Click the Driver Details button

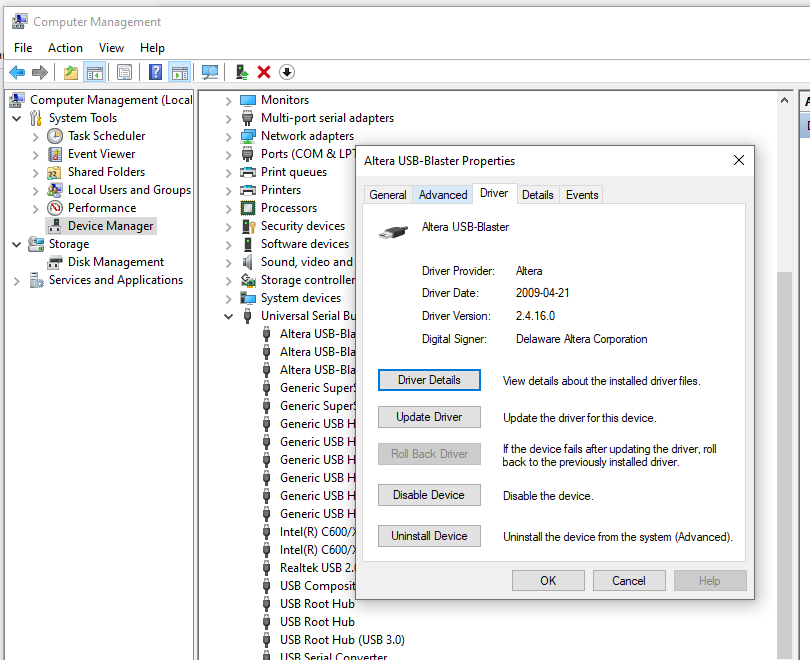click(x=429, y=380)
